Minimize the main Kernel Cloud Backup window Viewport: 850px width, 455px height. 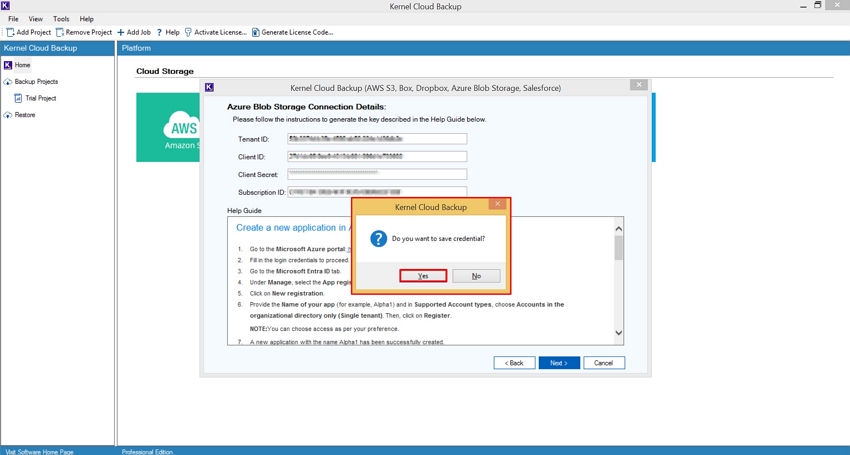coord(803,6)
